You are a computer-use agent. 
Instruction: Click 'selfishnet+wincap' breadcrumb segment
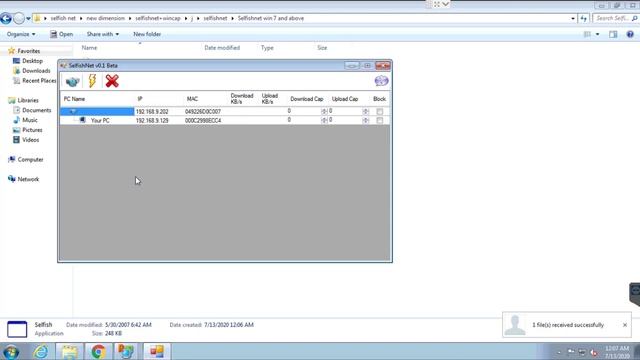[x=158, y=18]
